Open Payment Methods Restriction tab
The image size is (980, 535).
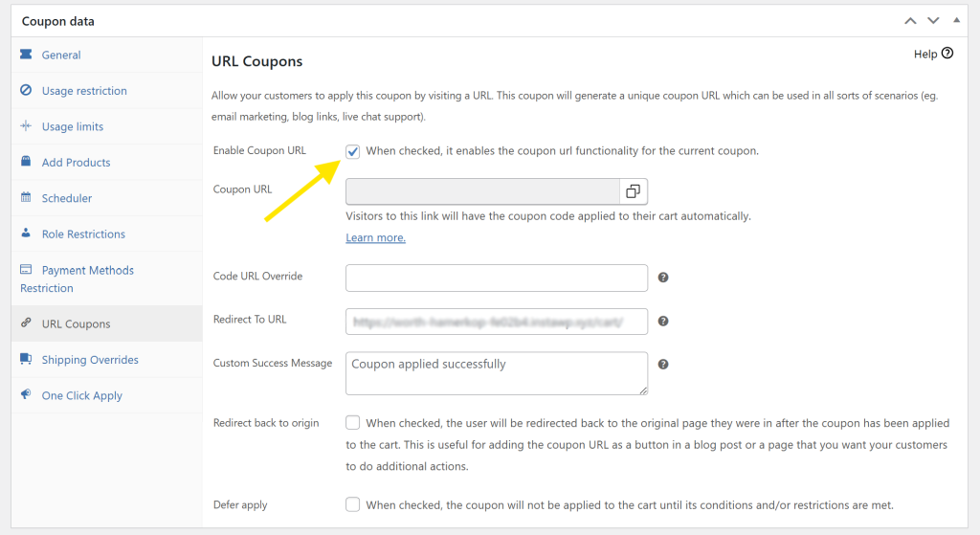point(107,279)
